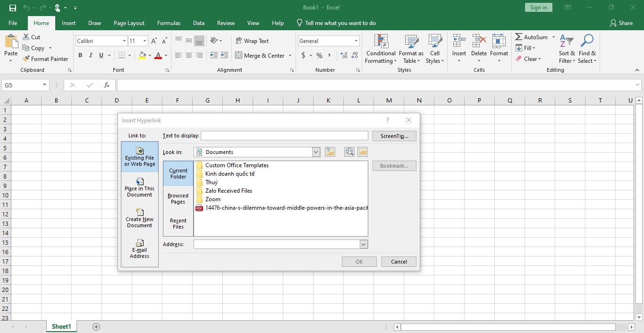
Task: Toggle Italic formatting
Action: point(91,55)
